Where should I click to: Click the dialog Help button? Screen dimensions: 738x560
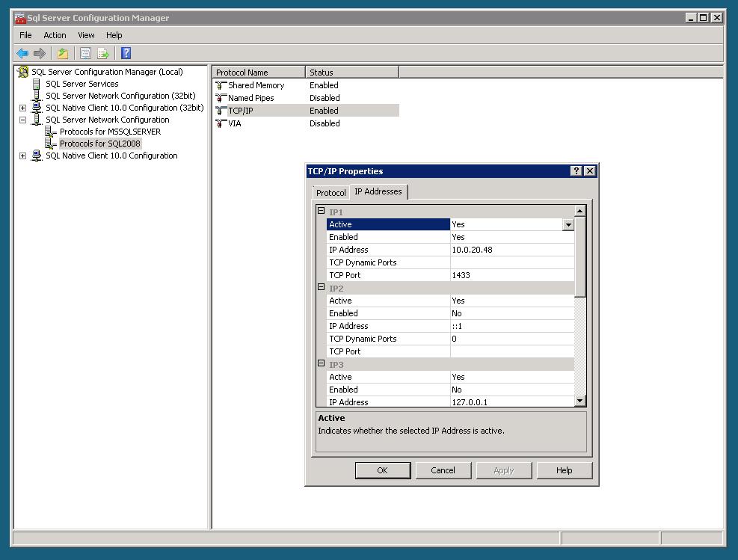pos(565,470)
